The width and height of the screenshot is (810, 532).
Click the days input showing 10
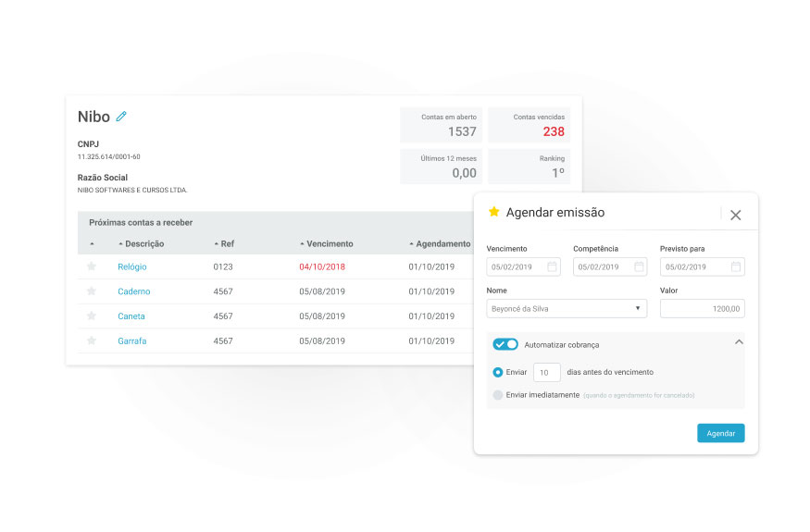click(x=546, y=372)
